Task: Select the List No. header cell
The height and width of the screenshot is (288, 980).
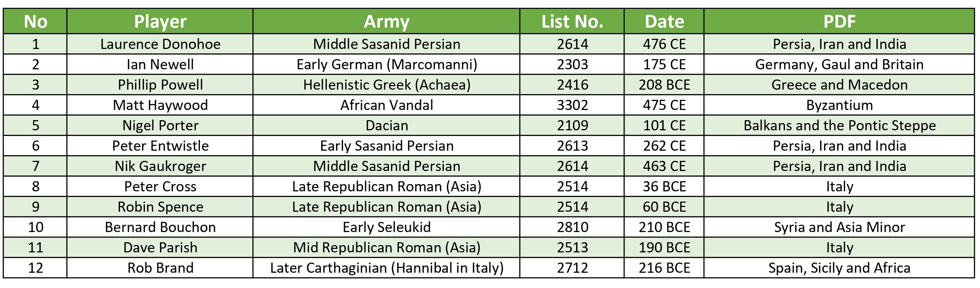Action: pos(572,22)
